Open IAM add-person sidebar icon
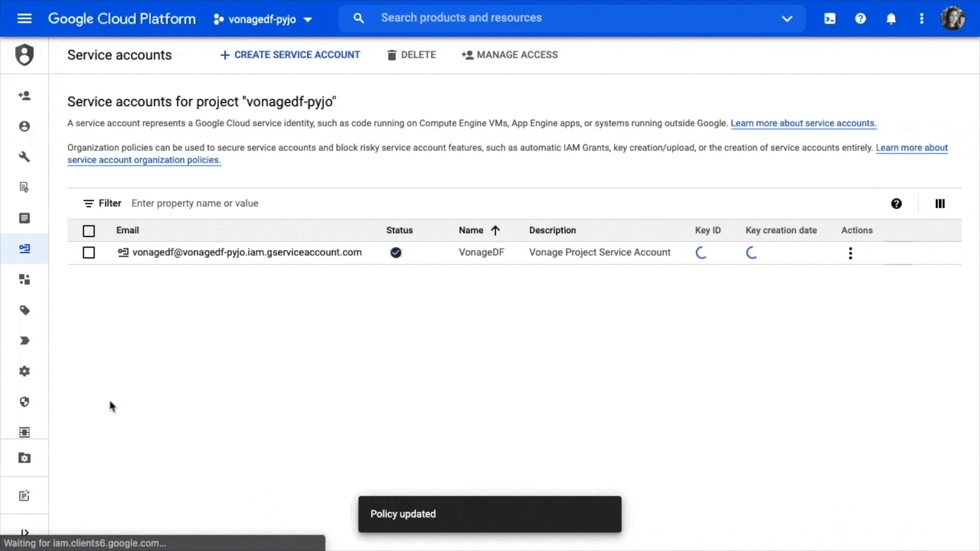Viewport: 980px width, 551px height. point(24,96)
